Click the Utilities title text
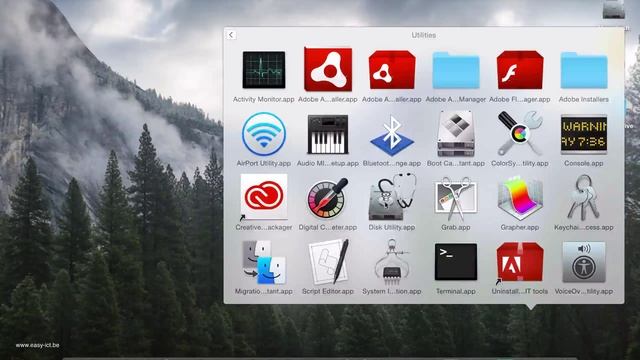This screenshot has width=640, height=360. point(424,35)
